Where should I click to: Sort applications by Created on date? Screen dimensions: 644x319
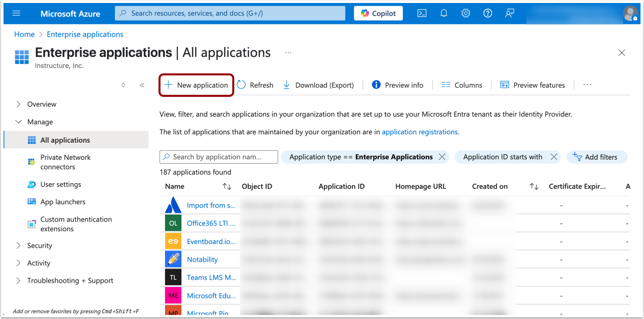tap(533, 186)
